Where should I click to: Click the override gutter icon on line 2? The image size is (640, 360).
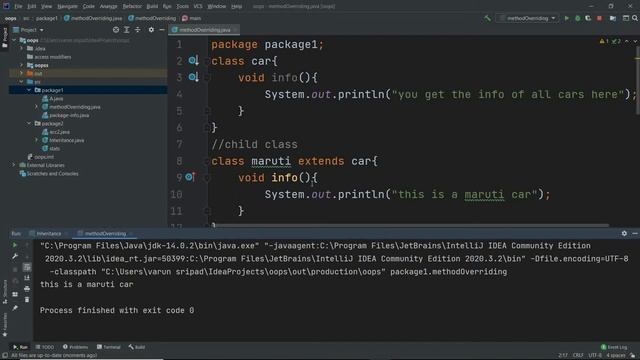[193, 61]
